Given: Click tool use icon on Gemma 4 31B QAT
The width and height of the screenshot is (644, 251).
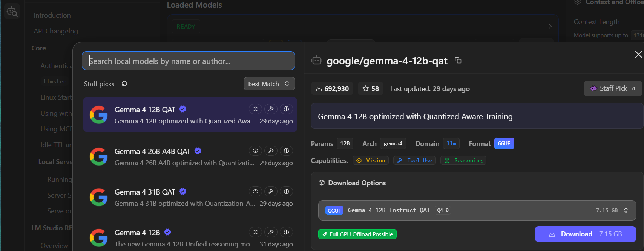Looking at the screenshot, I should (271, 192).
